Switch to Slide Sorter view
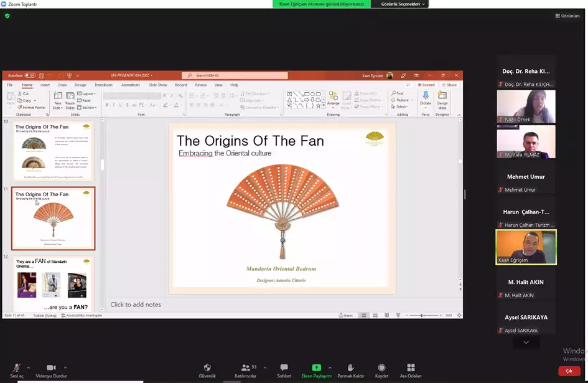This screenshot has width=588, height=383. point(375,315)
